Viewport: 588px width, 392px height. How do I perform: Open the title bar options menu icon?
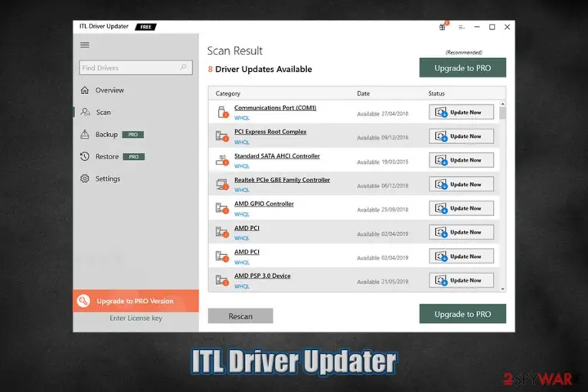[461, 27]
